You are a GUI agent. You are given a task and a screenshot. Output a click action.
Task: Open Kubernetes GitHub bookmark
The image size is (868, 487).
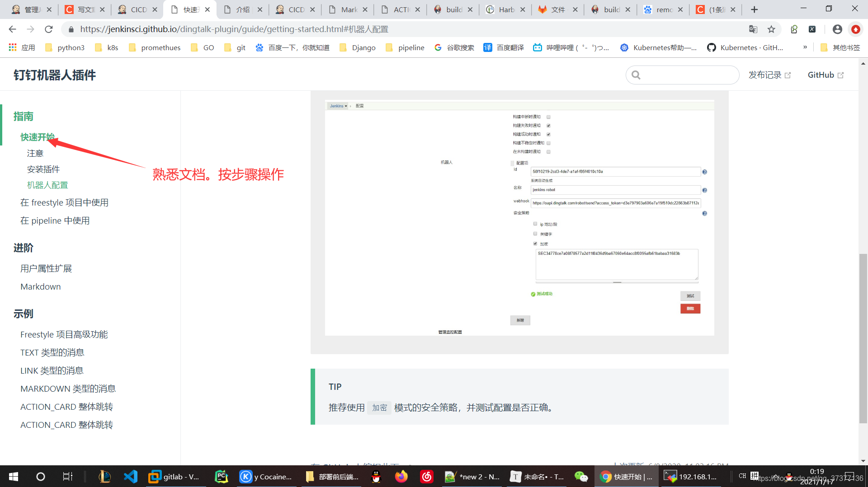pyautogui.click(x=745, y=47)
